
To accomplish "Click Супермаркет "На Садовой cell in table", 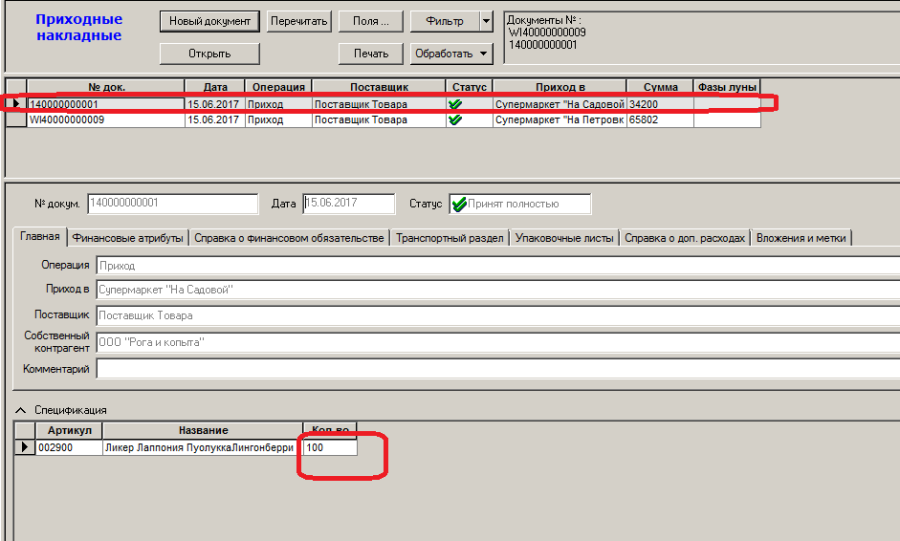I will click(560, 104).
